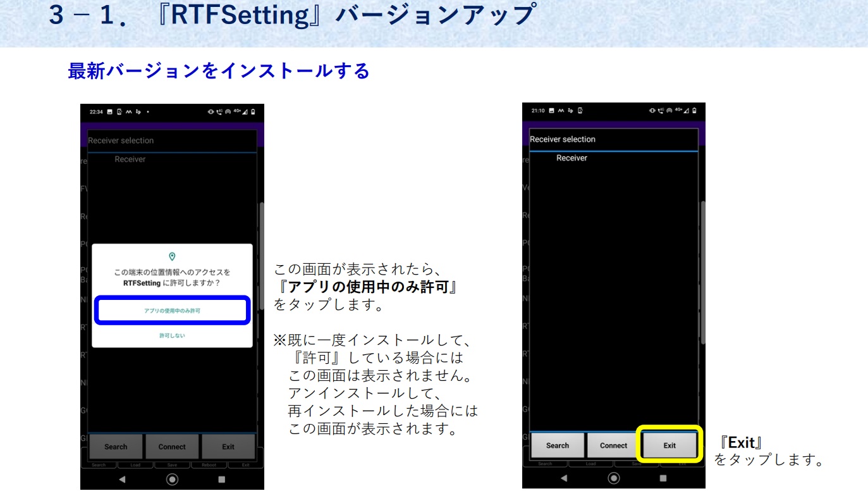Tap Android home icon on right phone

click(x=613, y=478)
